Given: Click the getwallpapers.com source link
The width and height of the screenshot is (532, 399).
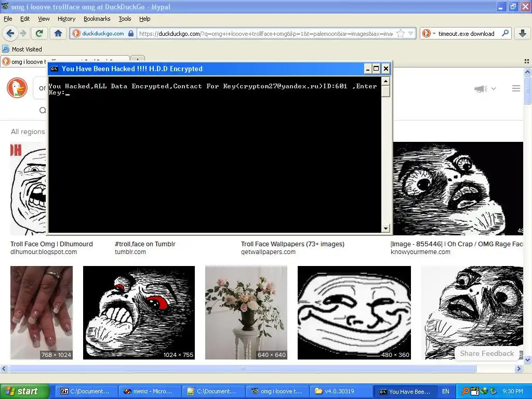Looking at the screenshot, I should tap(268, 252).
